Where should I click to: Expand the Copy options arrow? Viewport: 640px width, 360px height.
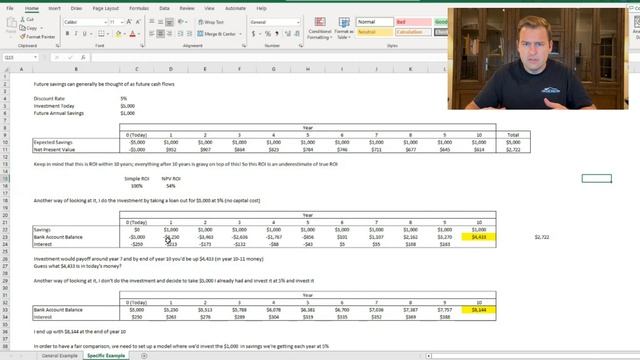coord(41,28)
